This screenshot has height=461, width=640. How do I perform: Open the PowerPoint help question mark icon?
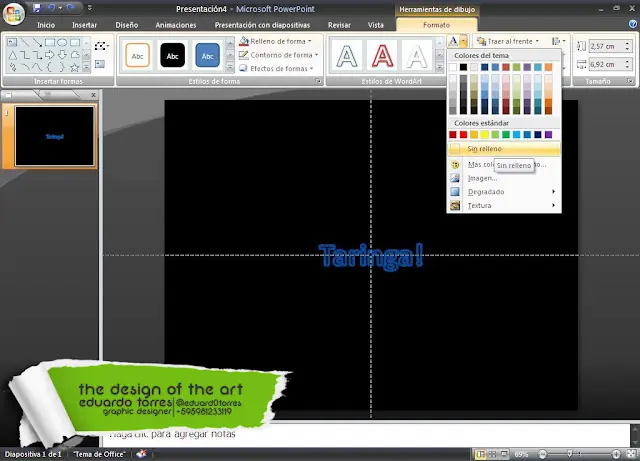pos(631,24)
